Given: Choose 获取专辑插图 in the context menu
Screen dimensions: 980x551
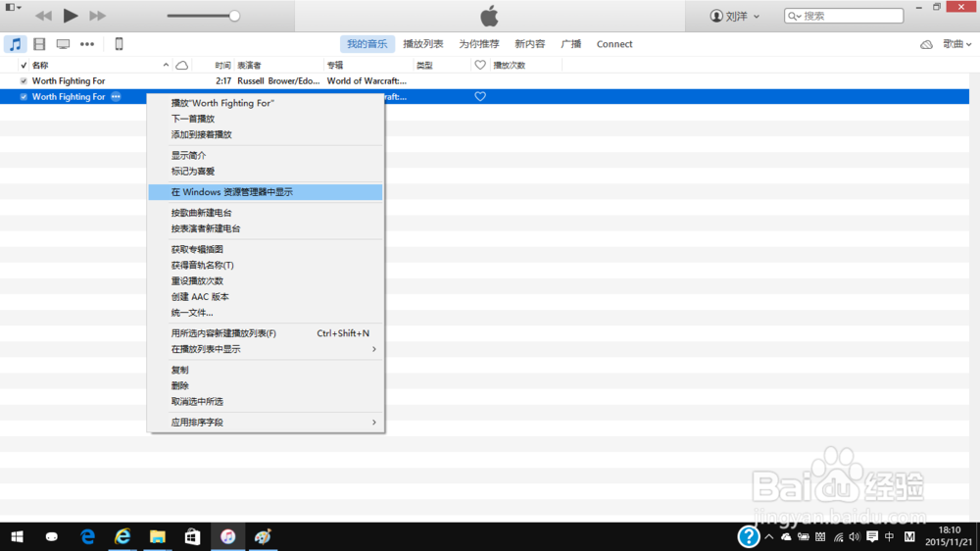Looking at the screenshot, I should tap(266, 249).
